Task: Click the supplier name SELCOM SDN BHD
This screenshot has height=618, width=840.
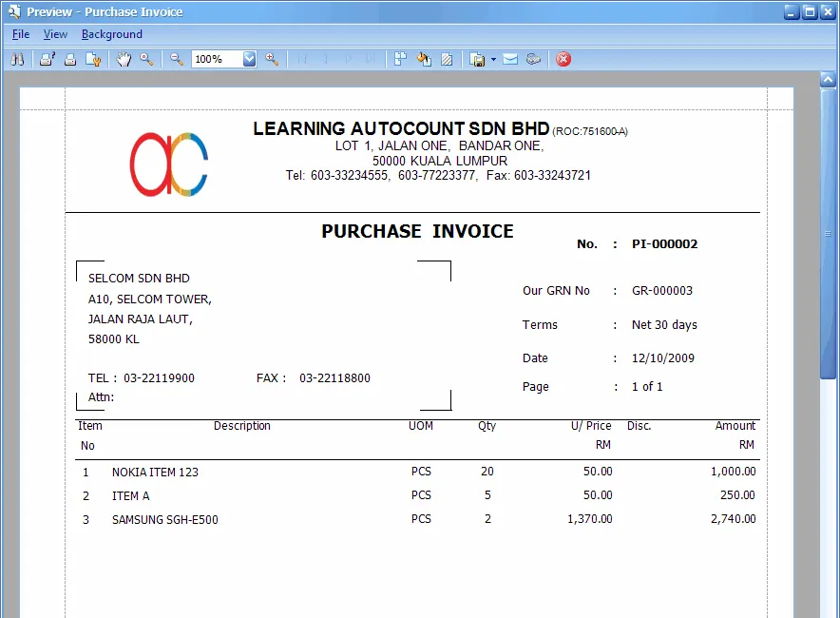Action: point(139,279)
